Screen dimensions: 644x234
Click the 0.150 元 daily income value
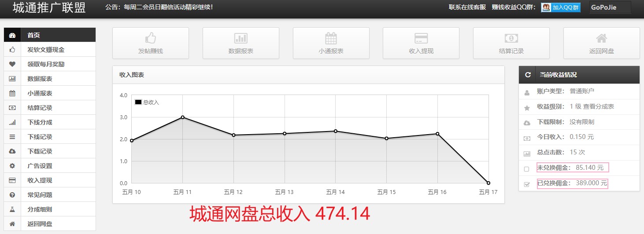pyautogui.click(x=582, y=137)
